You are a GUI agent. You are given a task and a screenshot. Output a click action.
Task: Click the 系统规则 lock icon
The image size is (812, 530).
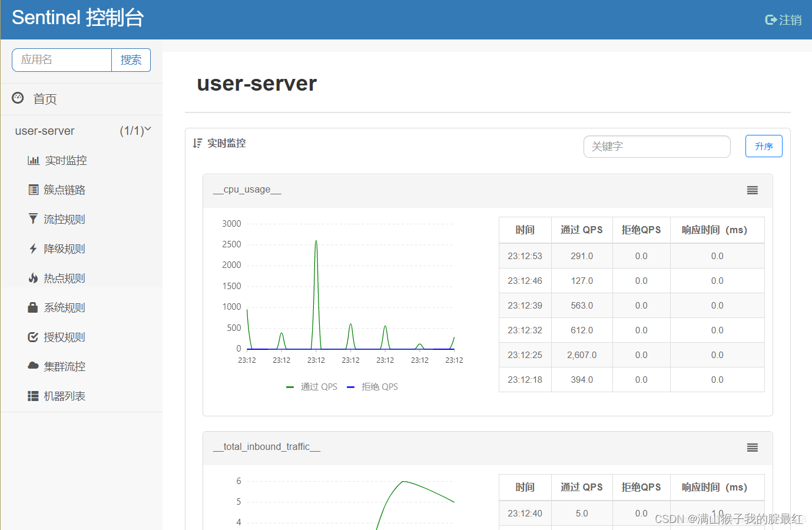pyautogui.click(x=33, y=307)
